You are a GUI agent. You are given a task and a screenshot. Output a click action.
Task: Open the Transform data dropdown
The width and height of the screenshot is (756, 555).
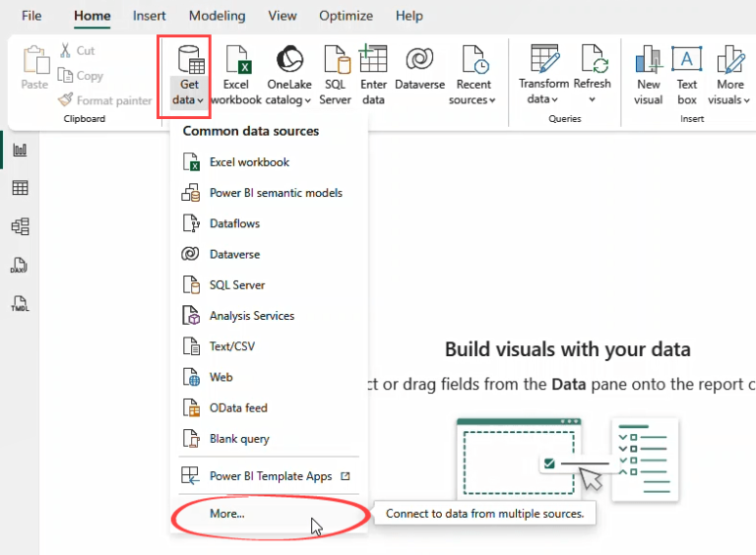543,74
